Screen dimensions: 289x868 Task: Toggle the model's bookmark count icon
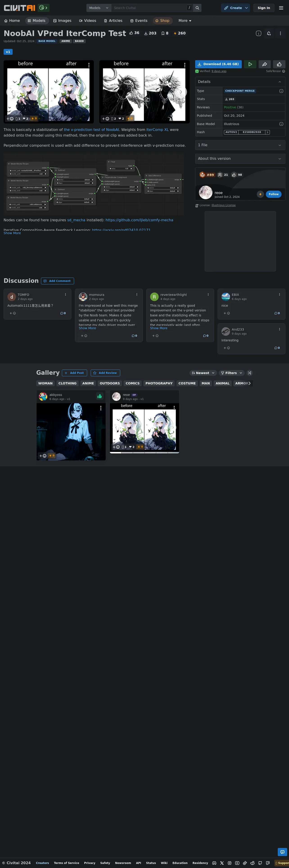pos(165,33)
